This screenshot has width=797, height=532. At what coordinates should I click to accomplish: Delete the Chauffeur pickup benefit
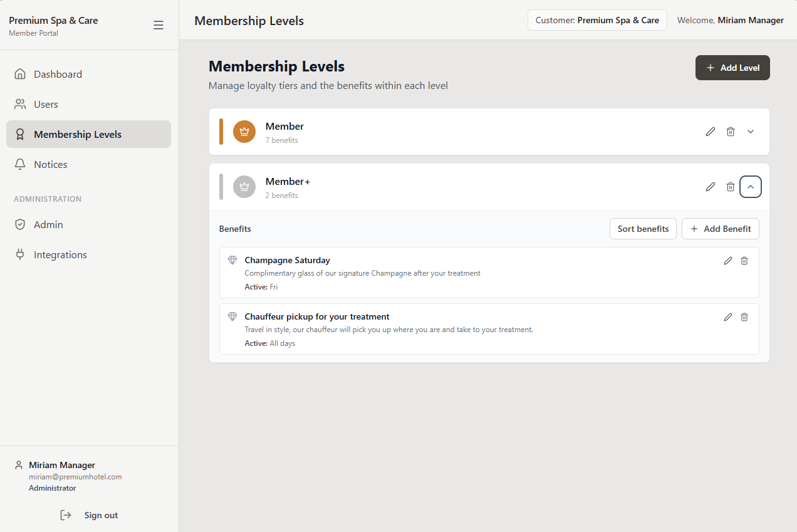tap(744, 316)
